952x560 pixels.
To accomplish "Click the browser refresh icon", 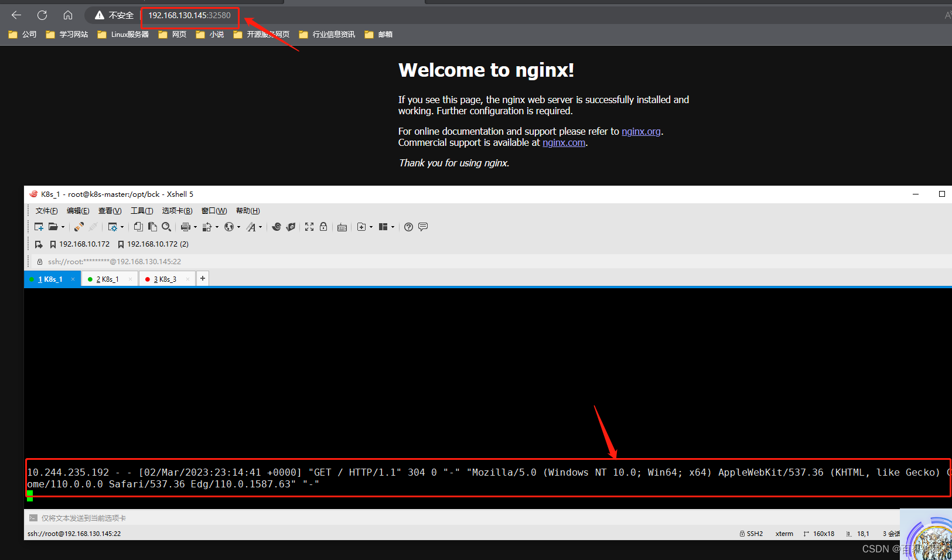I will [x=42, y=15].
